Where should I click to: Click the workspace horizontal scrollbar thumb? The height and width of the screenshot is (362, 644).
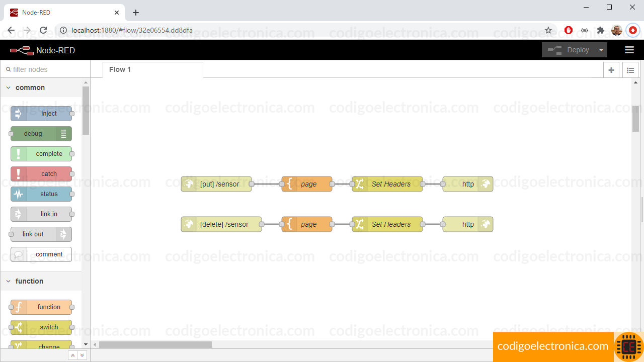[x=155, y=344]
